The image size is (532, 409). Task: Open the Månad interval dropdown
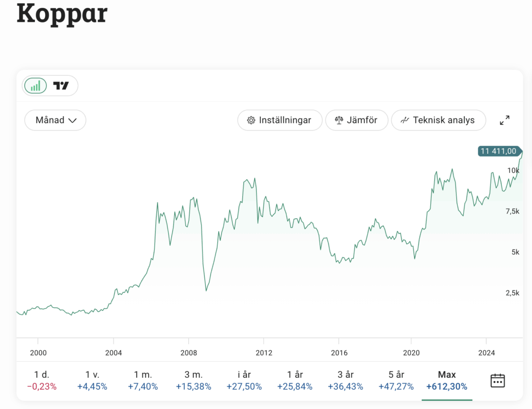coord(55,120)
